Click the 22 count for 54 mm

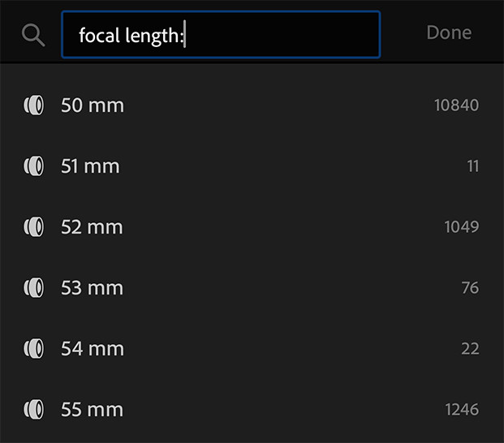tap(470, 349)
